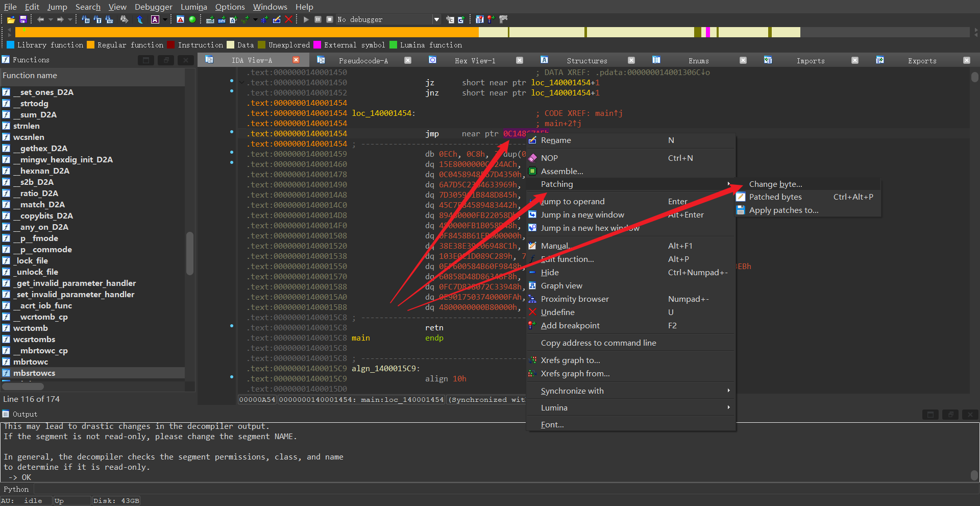Choose Proximity browser in context menu
The height and width of the screenshot is (506, 980).
(x=631, y=299)
